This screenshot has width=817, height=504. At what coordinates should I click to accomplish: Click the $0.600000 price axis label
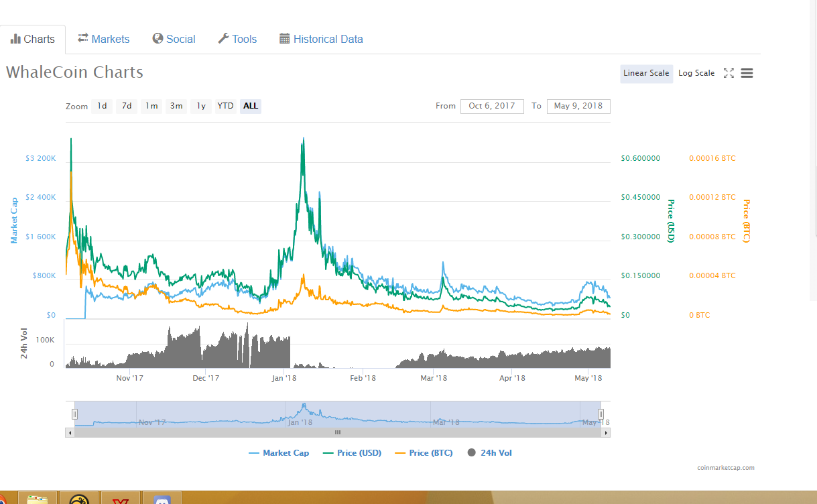point(641,159)
